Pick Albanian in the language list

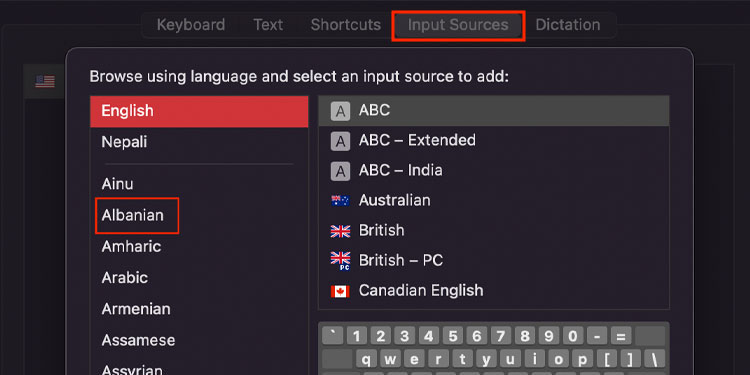tap(199, 215)
